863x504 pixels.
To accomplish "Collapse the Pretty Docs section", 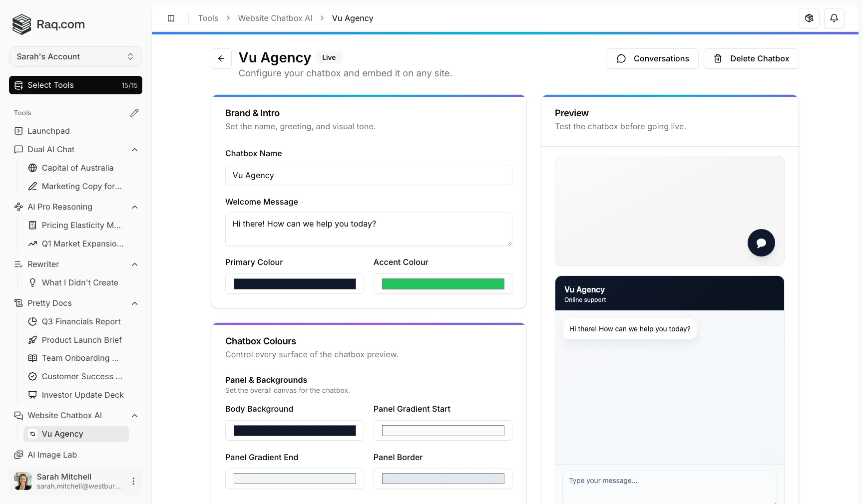I will [x=134, y=303].
